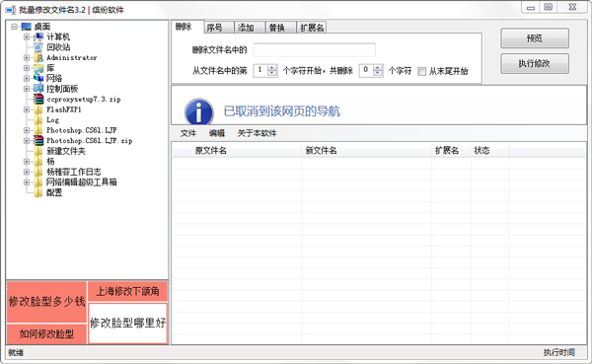Click the 原文件名 column header
The width and height of the screenshot is (592, 364).
coord(237,151)
